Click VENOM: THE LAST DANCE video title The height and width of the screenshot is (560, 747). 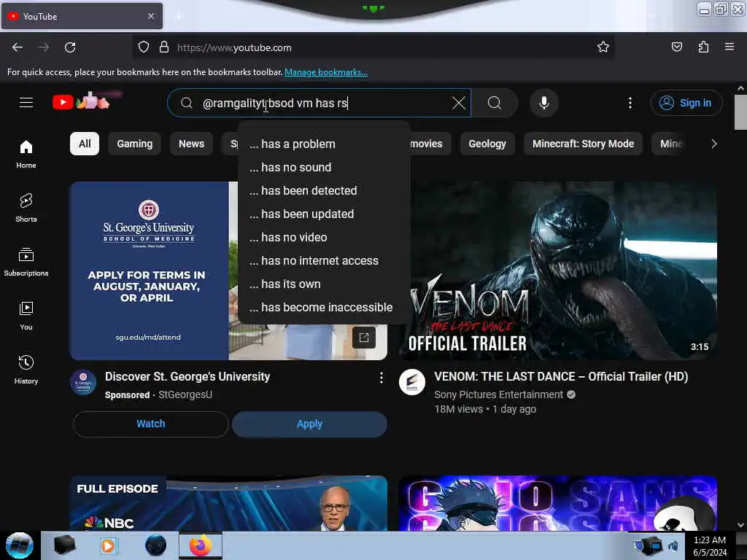point(561,377)
